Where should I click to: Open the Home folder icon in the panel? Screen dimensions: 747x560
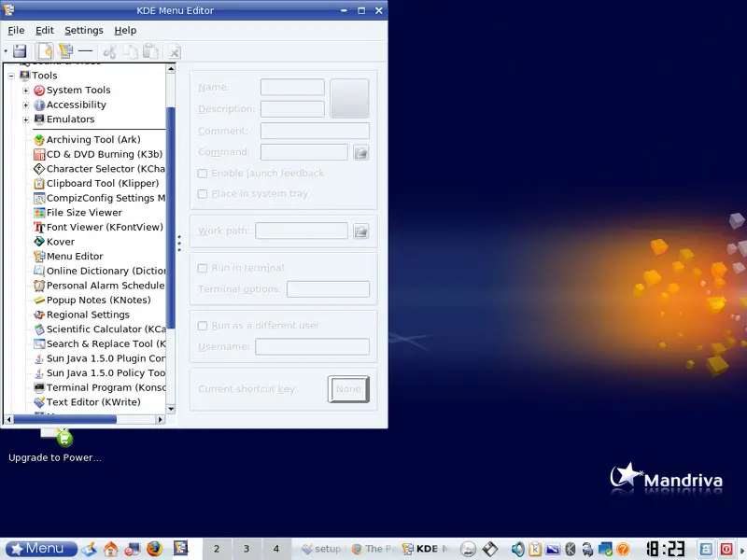110,549
